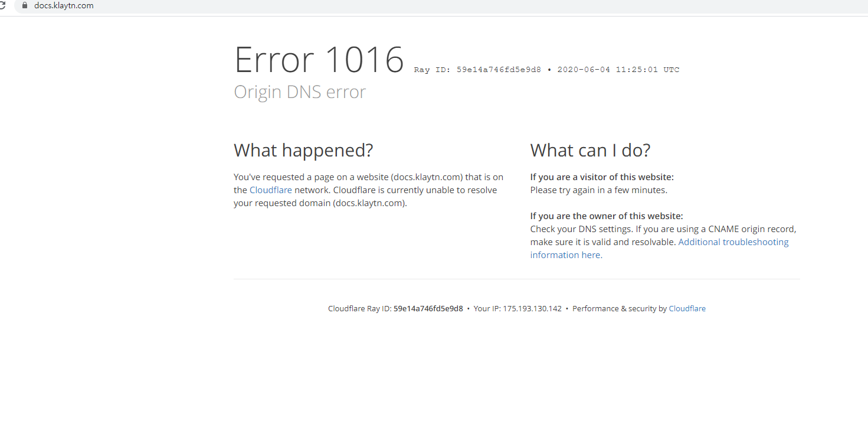Open the Cloudflare link in page footer
The width and height of the screenshot is (868, 427).
tap(687, 308)
